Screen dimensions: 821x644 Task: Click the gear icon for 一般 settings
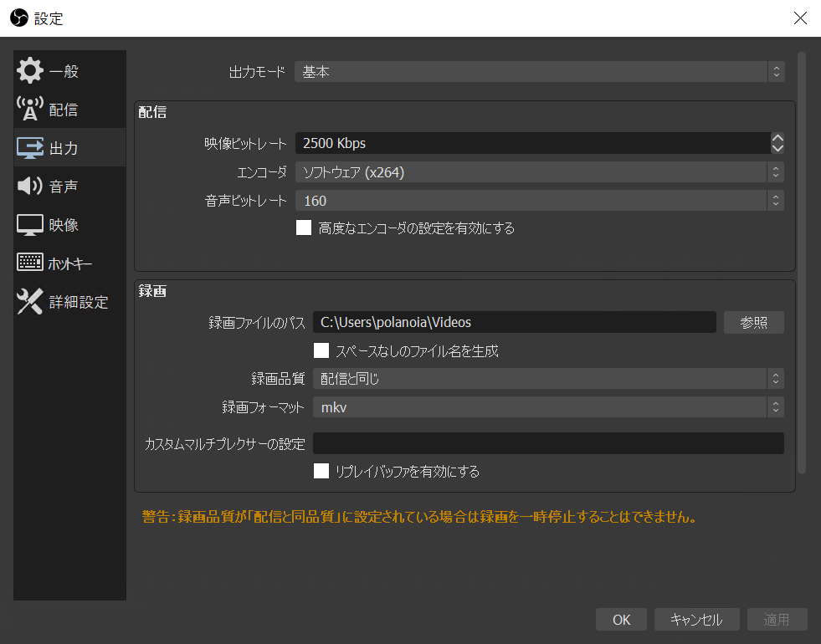click(x=30, y=70)
